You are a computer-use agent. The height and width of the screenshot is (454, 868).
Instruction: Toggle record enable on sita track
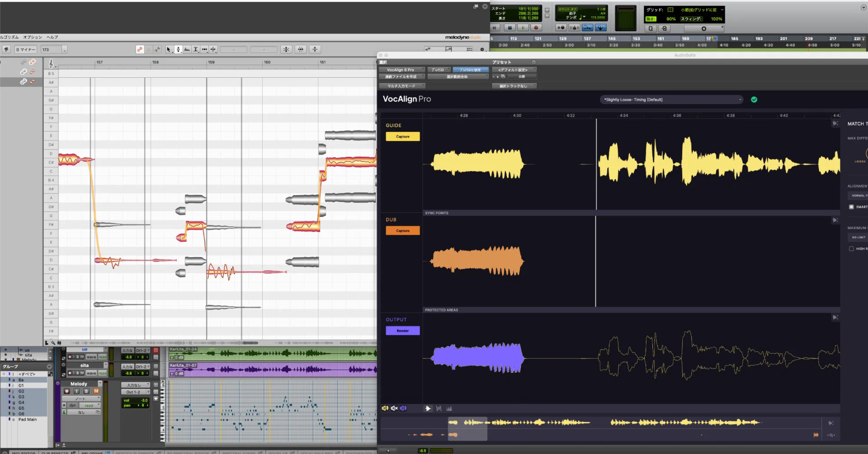(70, 373)
